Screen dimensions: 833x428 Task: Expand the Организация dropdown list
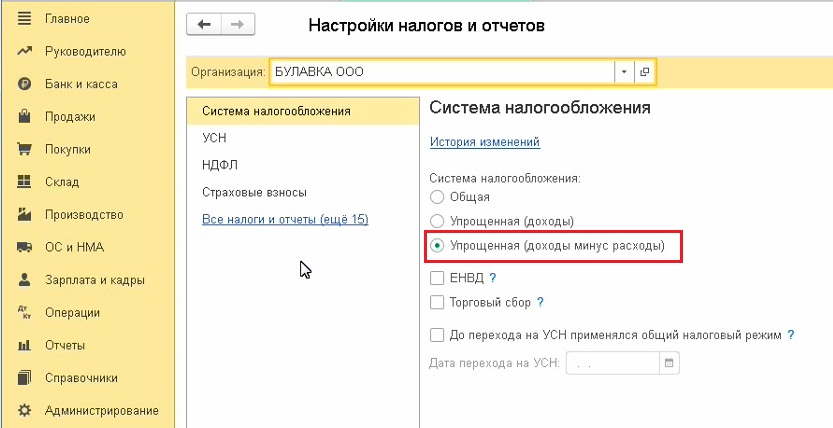[x=624, y=72]
